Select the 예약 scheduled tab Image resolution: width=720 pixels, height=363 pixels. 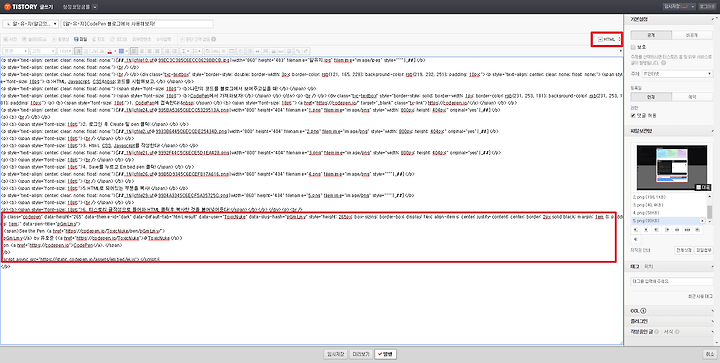tap(692, 97)
